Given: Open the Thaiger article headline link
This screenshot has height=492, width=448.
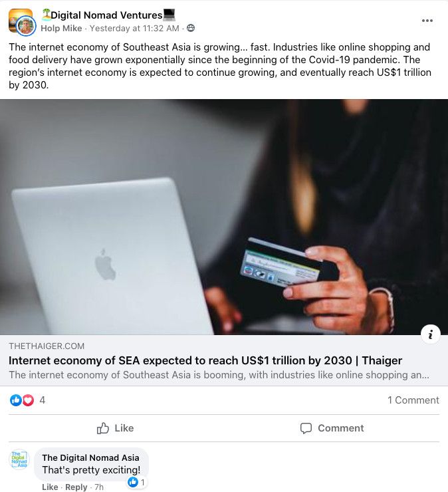Looking at the screenshot, I should click(205, 360).
